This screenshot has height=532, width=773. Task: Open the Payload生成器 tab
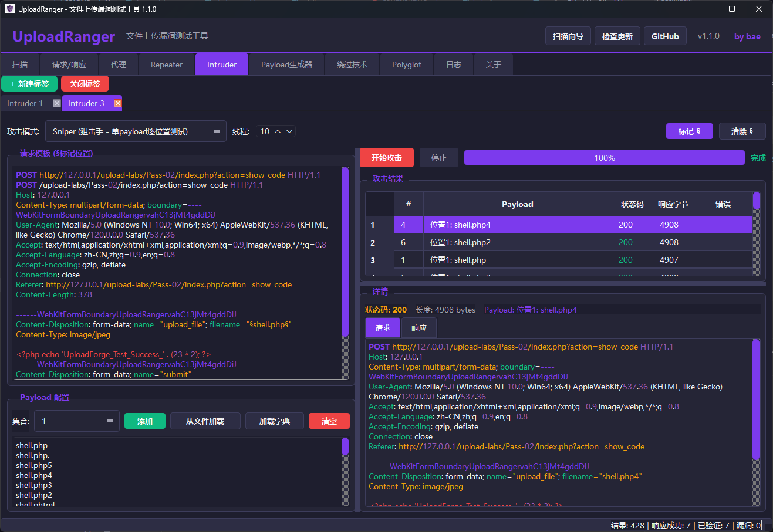click(286, 65)
